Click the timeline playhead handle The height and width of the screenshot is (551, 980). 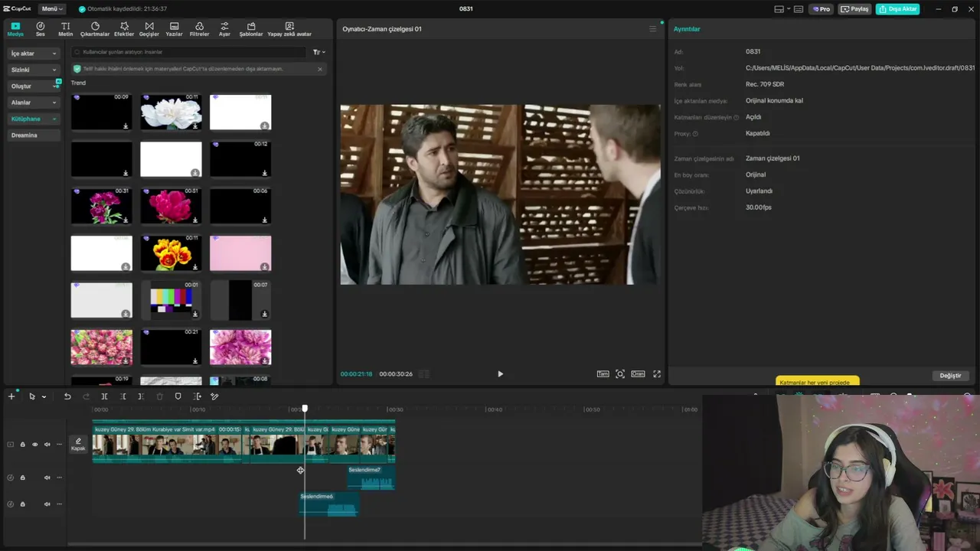click(305, 409)
